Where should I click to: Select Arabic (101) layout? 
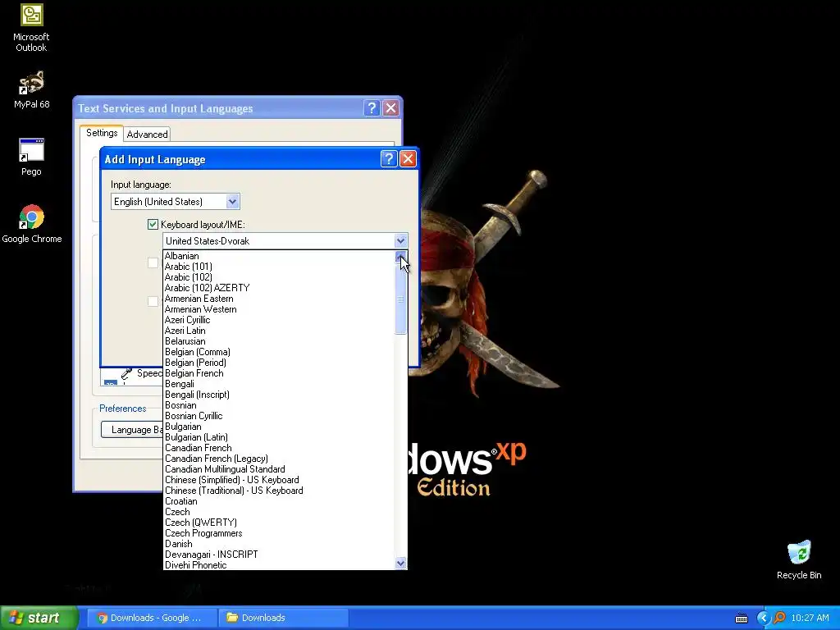pos(279,267)
